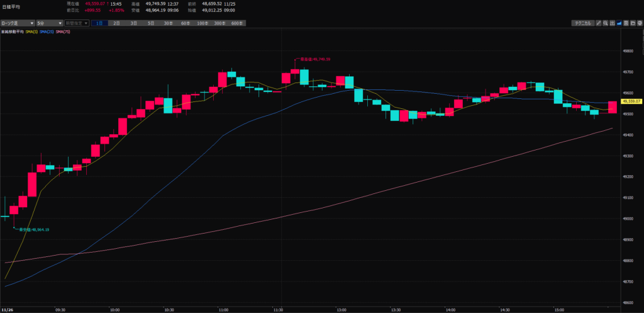Click the 600本 bar count button
The height and width of the screenshot is (313, 644).
[236, 23]
